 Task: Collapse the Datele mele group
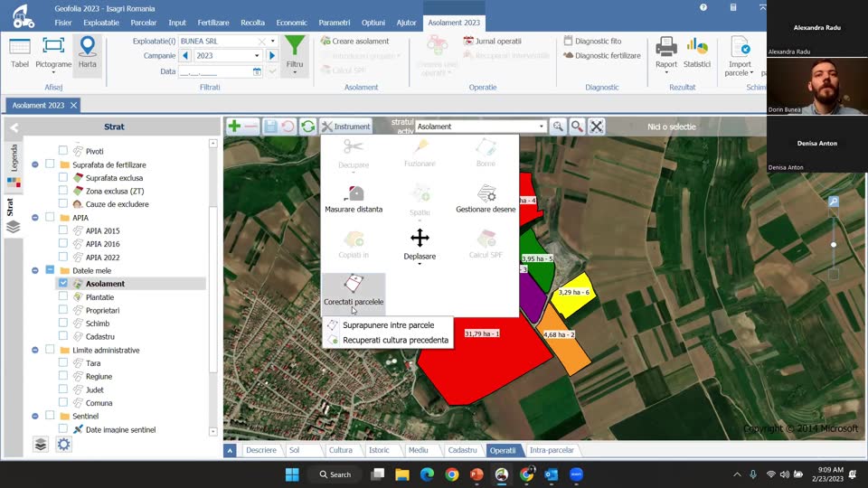(35, 270)
